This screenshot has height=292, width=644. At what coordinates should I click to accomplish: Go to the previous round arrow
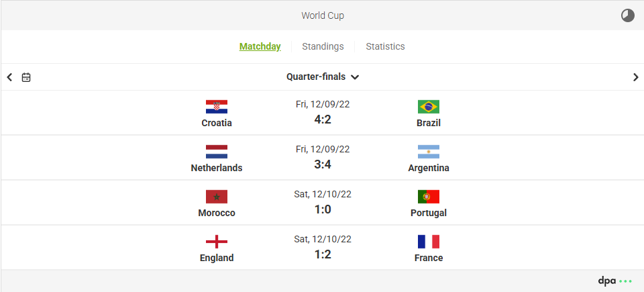(9, 77)
